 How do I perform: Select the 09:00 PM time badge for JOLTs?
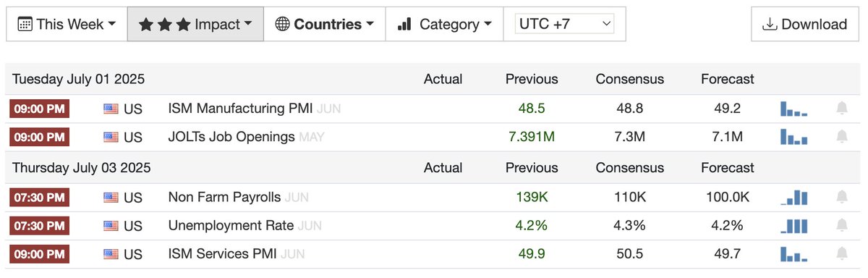click(x=39, y=137)
